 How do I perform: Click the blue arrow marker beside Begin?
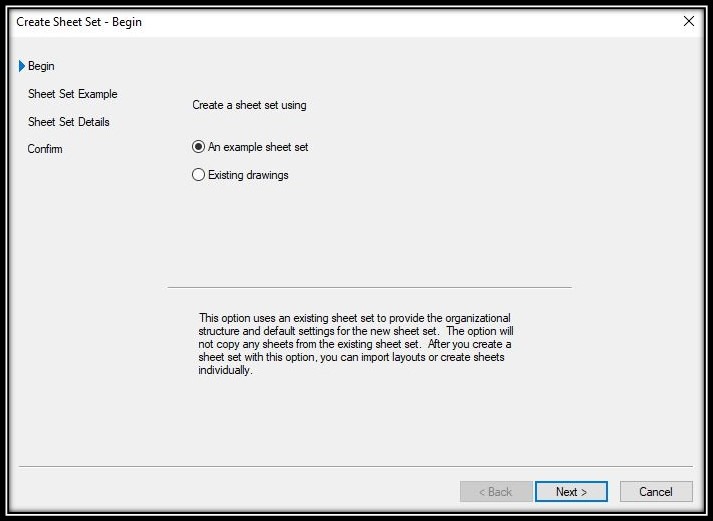21,66
